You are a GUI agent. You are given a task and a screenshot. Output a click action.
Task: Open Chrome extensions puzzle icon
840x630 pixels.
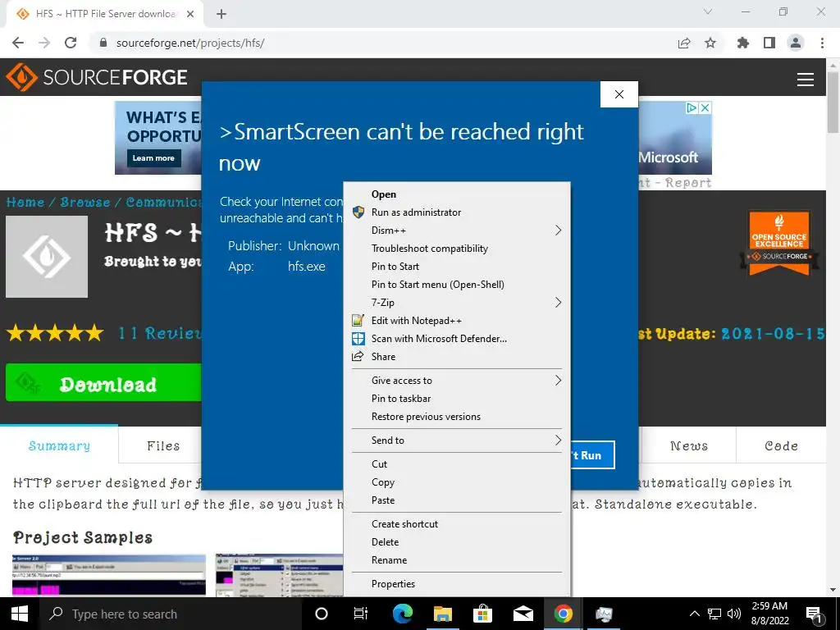[743, 43]
